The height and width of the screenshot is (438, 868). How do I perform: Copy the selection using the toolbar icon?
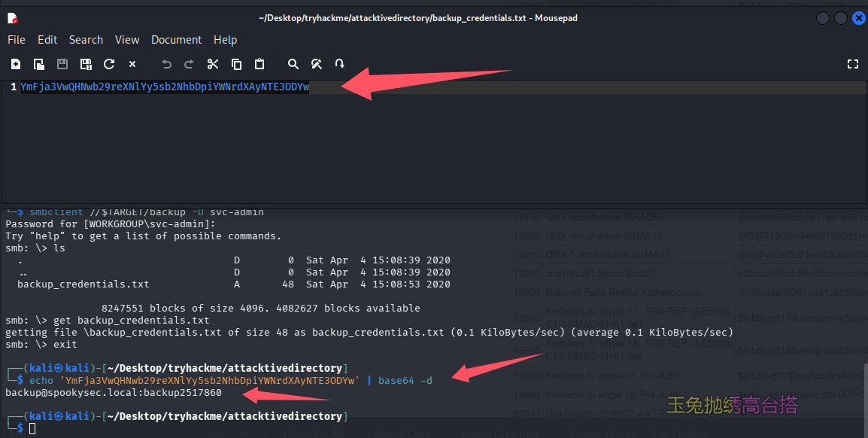236,64
